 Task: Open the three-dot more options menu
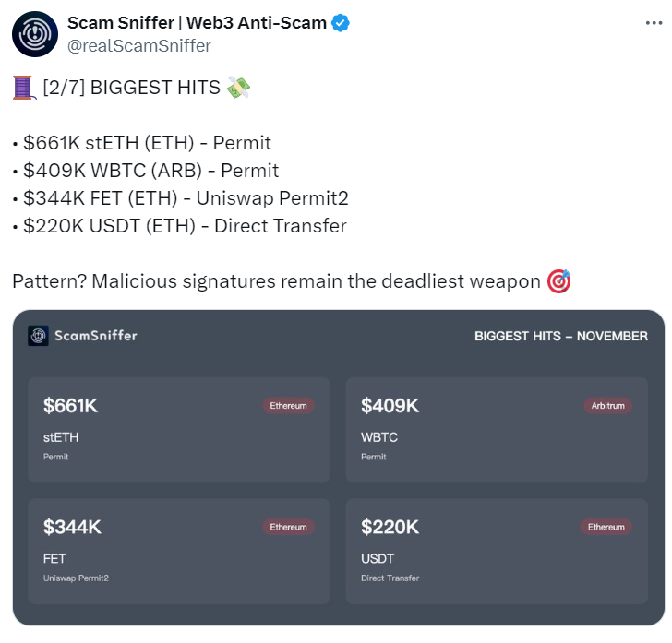pyautogui.click(x=654, y=23)
